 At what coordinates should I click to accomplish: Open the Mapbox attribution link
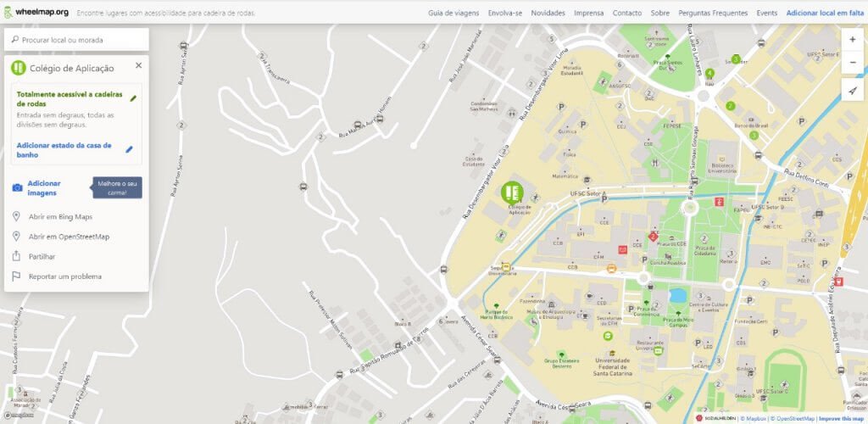[752, 419]
